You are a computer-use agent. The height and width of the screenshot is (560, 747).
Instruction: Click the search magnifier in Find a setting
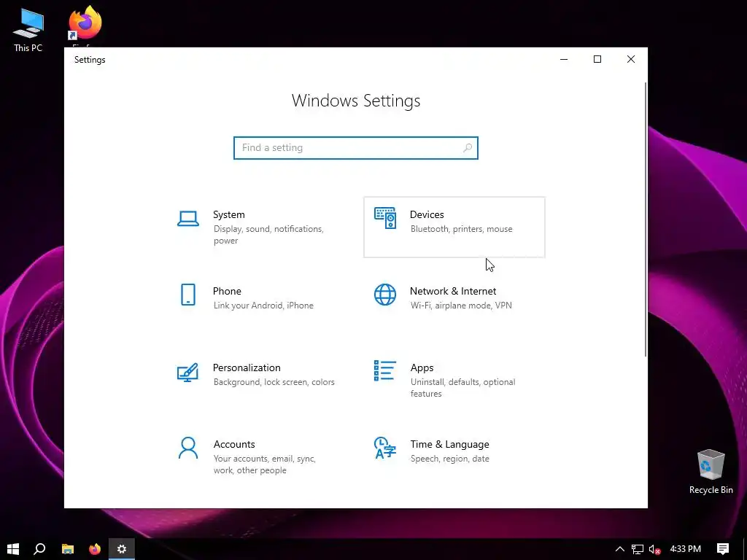click(x=468, y=147)
